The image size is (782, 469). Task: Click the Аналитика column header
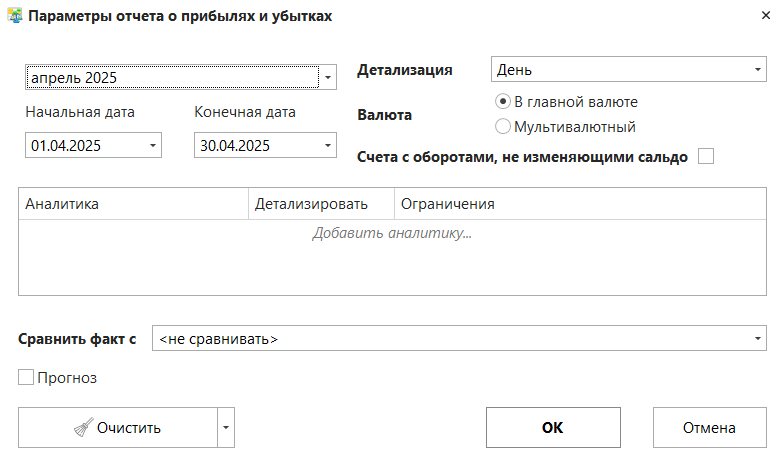tap(132, 204)
